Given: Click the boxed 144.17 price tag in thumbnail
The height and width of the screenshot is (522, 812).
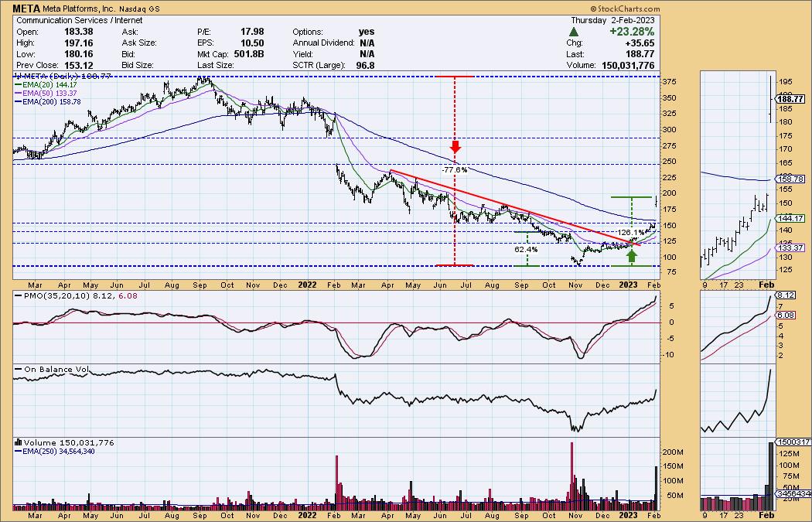Looking at the screenshot, I should tap(790, 219).
